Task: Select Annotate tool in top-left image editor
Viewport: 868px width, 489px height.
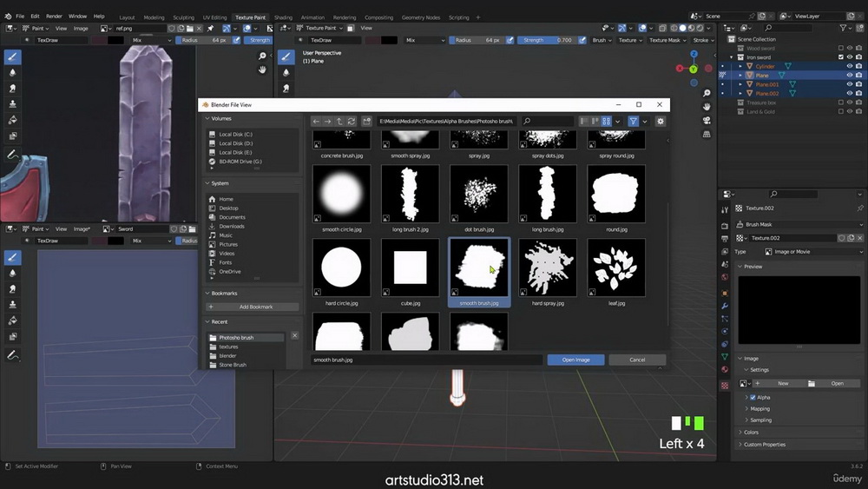Action: (x=12, y=155)
